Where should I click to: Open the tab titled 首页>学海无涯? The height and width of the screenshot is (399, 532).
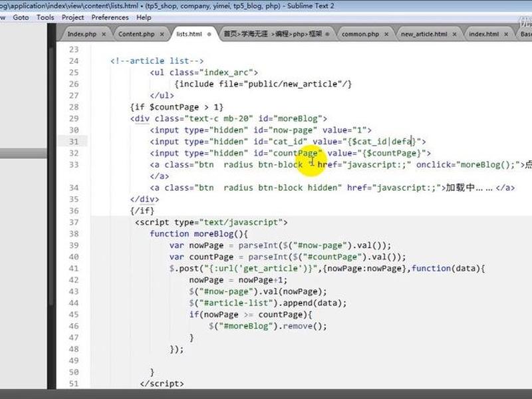point(273,34)
